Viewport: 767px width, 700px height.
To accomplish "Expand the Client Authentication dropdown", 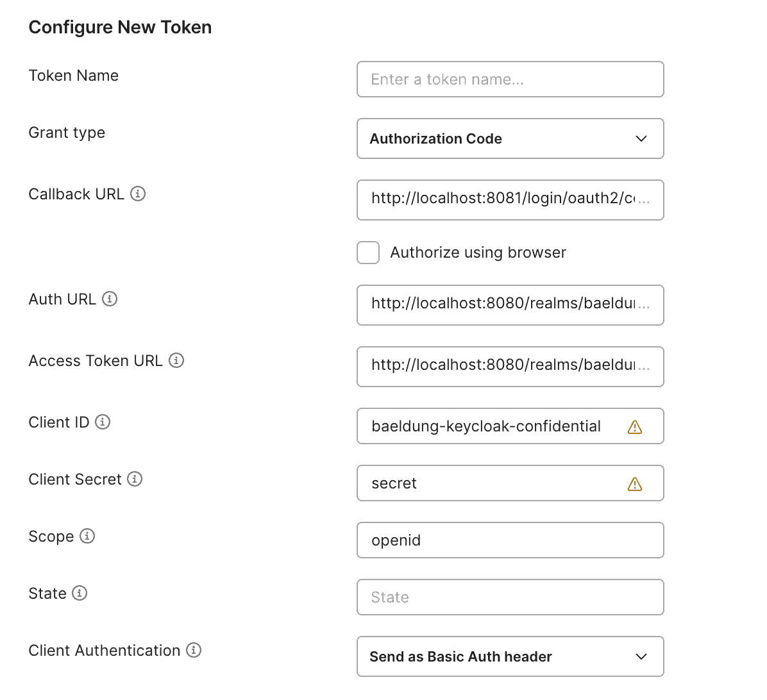I will [510, 656].
